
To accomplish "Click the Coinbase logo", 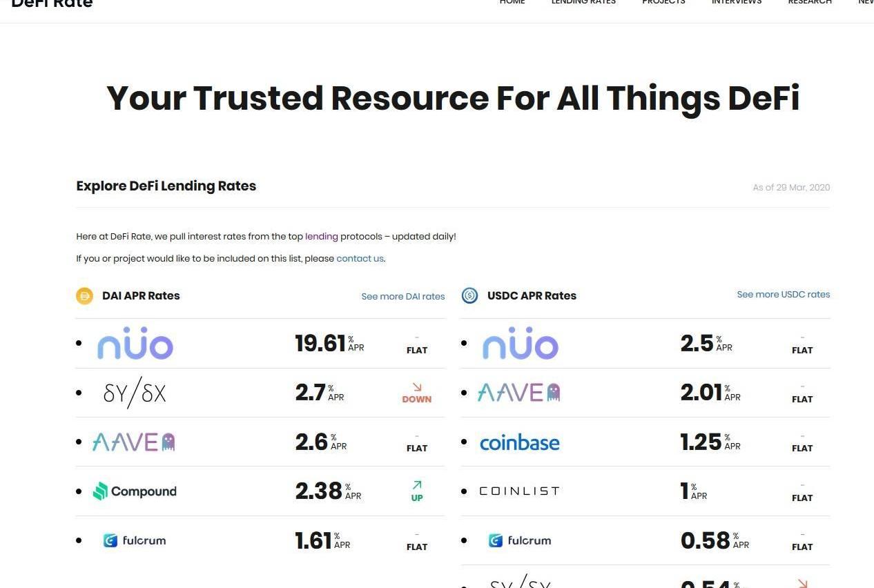I will (x=520, y=442).
